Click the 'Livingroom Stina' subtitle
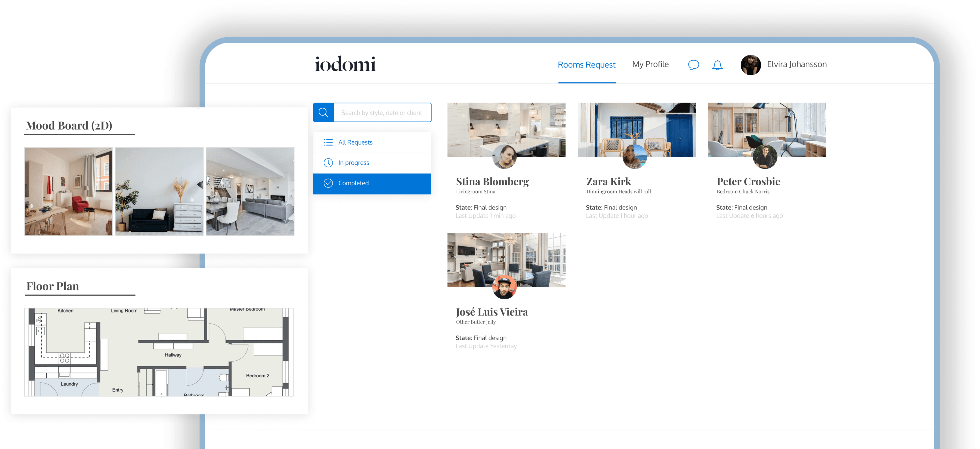The height and width of the screenshot is (449, 980). 476,192
